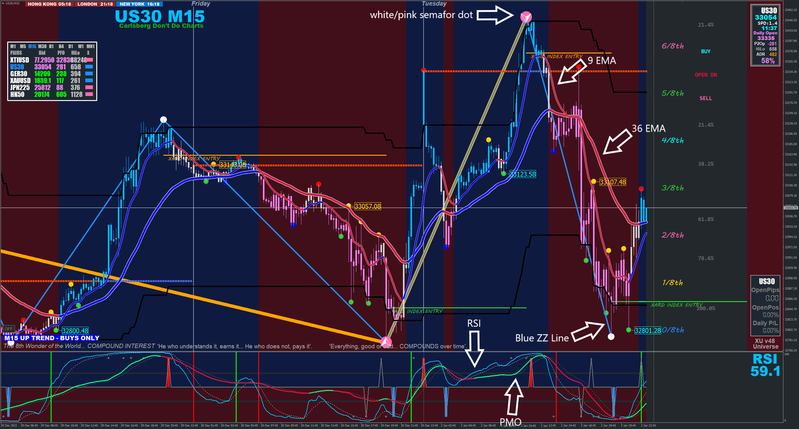Click the Daily Open 33335 value
This screenshot has height=429, width=799.
766,38
